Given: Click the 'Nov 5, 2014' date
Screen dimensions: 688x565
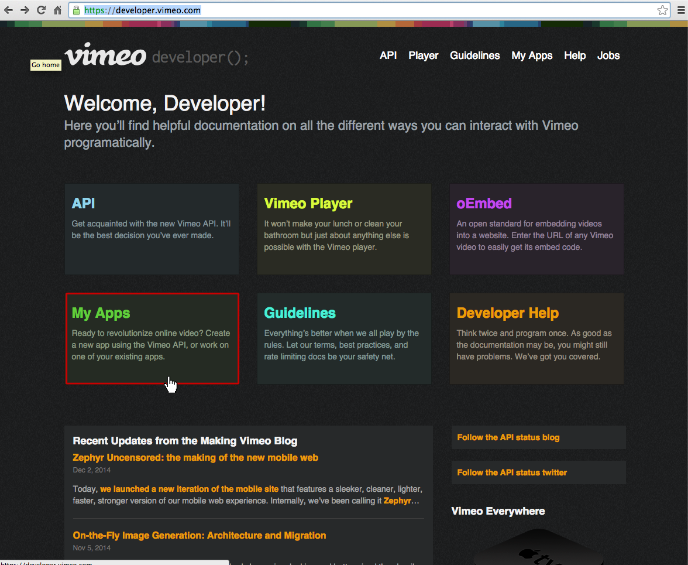Looking at the screenshot, I should 91,547.
